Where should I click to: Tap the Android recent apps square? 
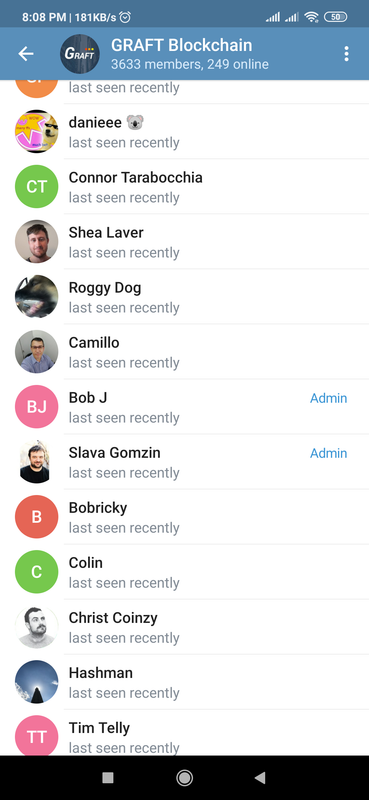108,778
